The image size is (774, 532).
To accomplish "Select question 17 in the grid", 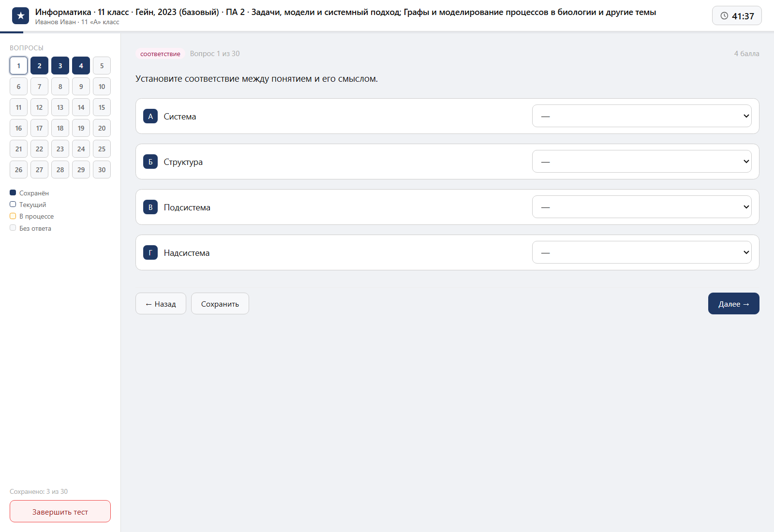I will (x=39, y=128).
